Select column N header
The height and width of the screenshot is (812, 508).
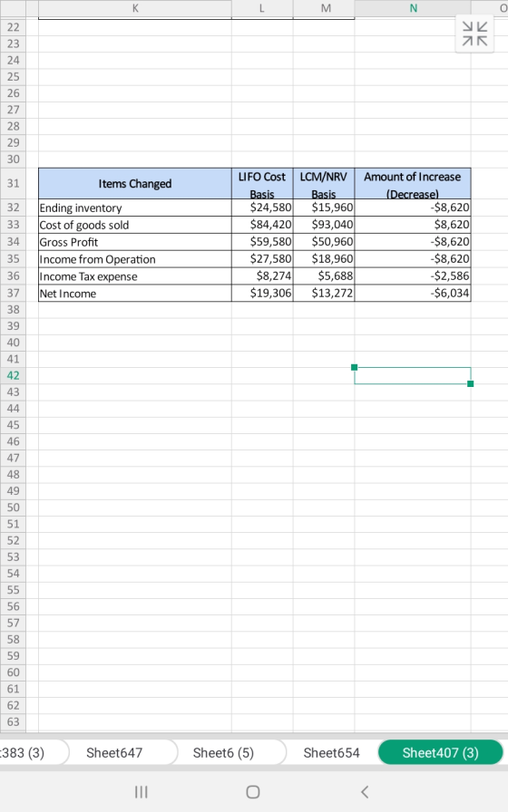click(413, 8)
